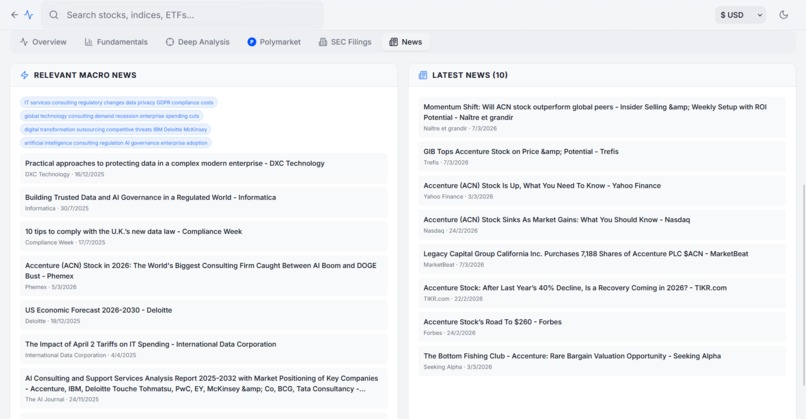This screenshot has width=806, height=419.
Task: Open TIKR.com Accenture recovery article
Action: 602,293
